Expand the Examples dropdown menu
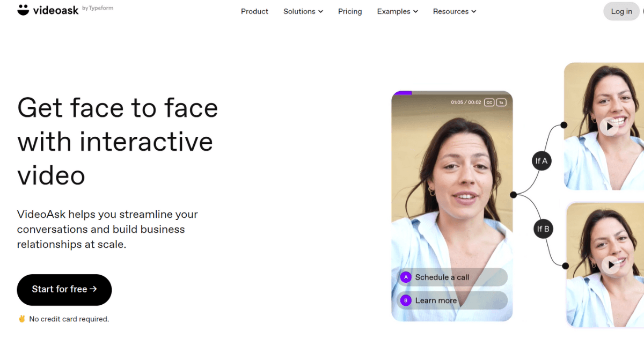Viewport: 644px width, 338px height. point(398,11)
